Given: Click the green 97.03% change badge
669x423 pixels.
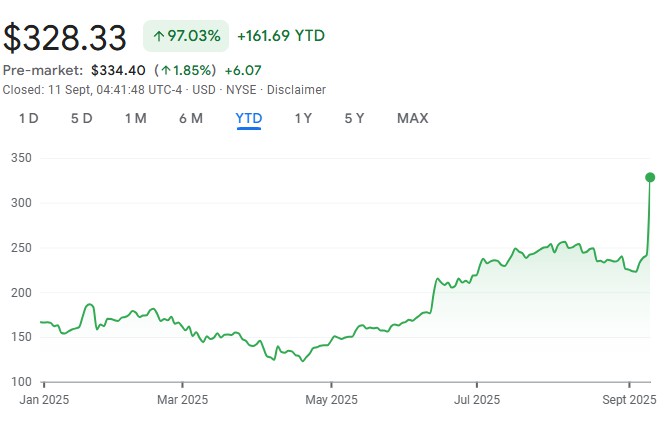Looking at the screenshot, I should [185, 36].
